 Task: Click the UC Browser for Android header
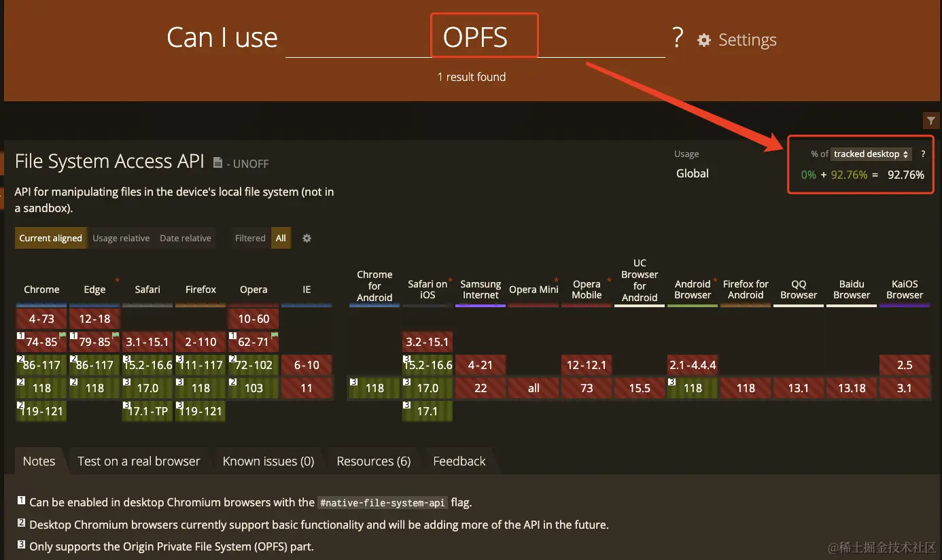pos(640,280)
